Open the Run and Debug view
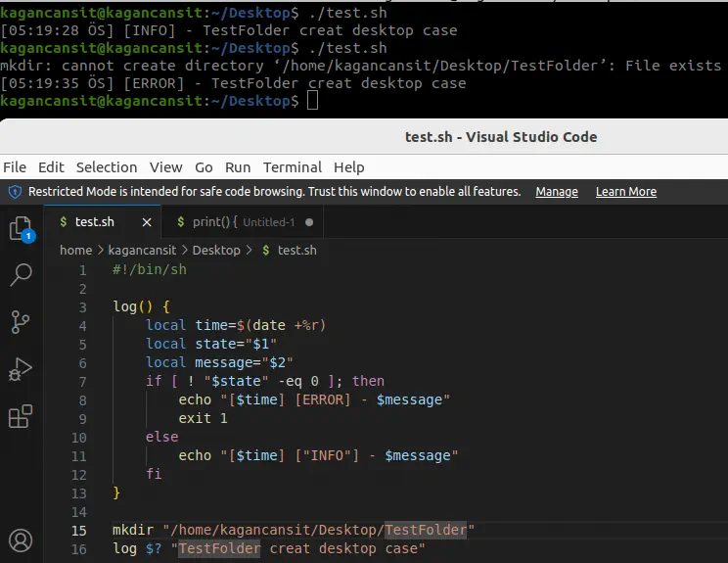Screen dimensions: 728x563 pos(20,369)
